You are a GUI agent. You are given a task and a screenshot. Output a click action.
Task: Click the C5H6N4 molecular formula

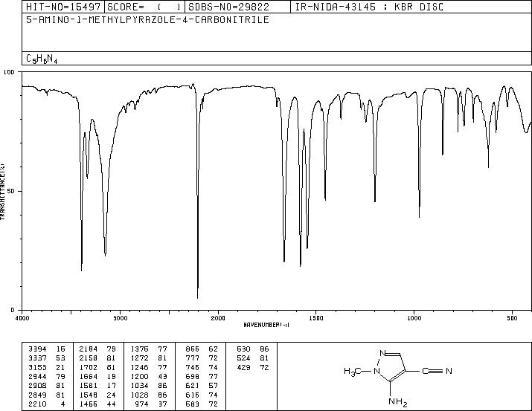(42, 59)
